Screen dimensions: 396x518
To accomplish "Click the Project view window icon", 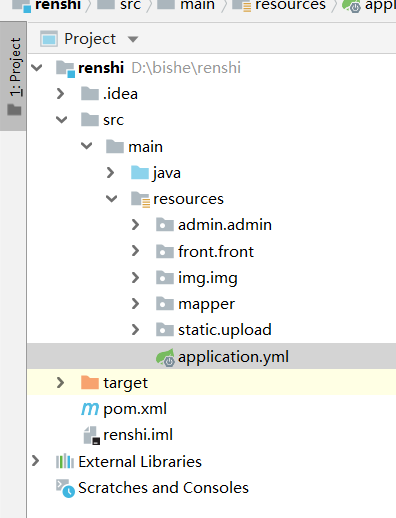I will click(x=49, y=39).
